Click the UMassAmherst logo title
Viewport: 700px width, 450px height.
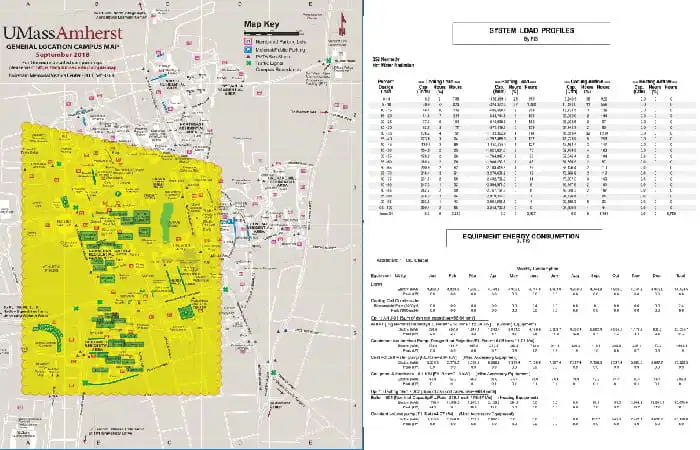(x=62, y=33)
